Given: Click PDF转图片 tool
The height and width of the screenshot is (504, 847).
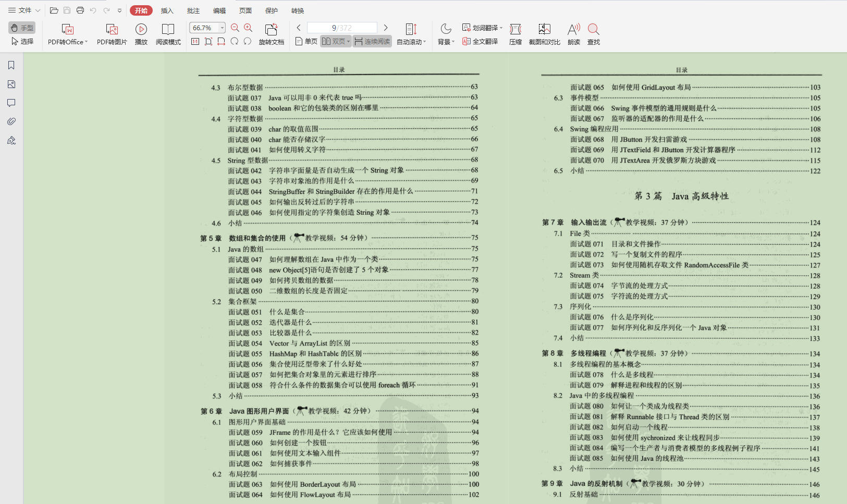Looking at the screenshot, I should 112,34.
